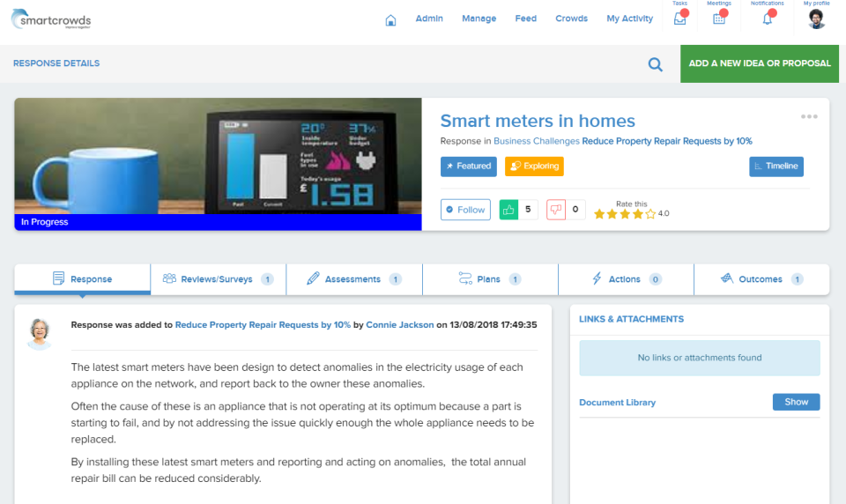Image resolution: width=846 pixels, height=504 pixels.
Task: Open My Activity menu
Action: 629,19
